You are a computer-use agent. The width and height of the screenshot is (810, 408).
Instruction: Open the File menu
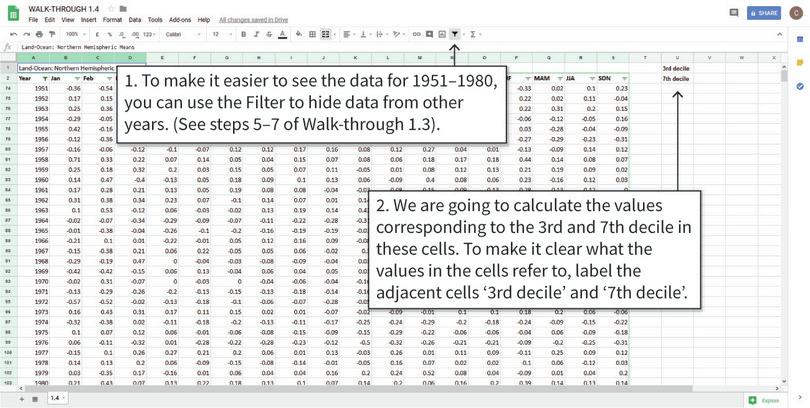pos(33,20)
